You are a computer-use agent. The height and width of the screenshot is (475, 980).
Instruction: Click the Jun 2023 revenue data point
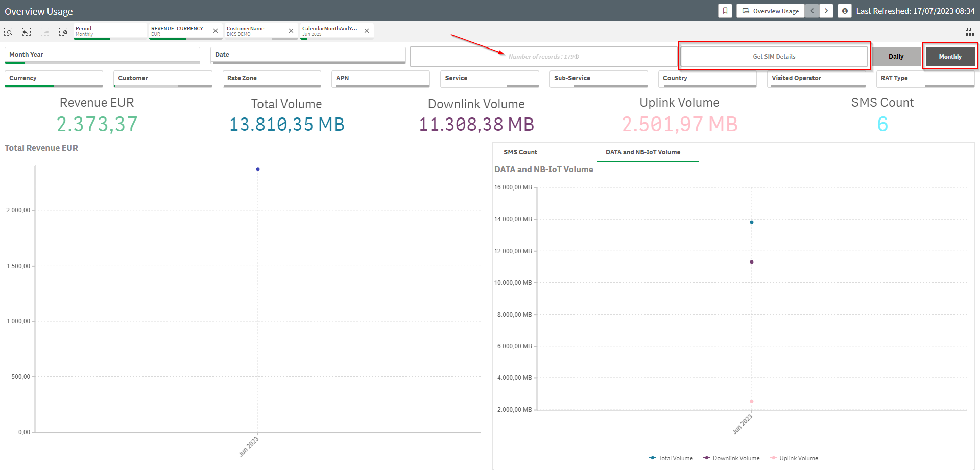tap(258, 169)
